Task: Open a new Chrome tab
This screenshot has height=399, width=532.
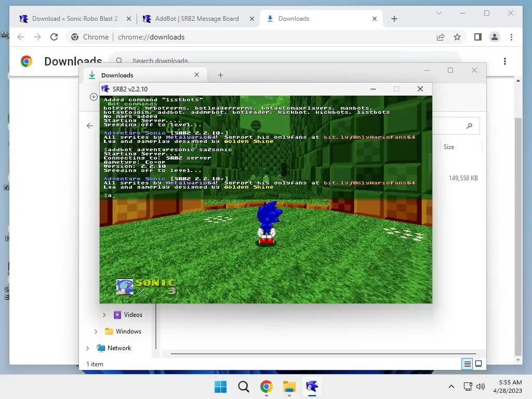Action: pos(394,19)
